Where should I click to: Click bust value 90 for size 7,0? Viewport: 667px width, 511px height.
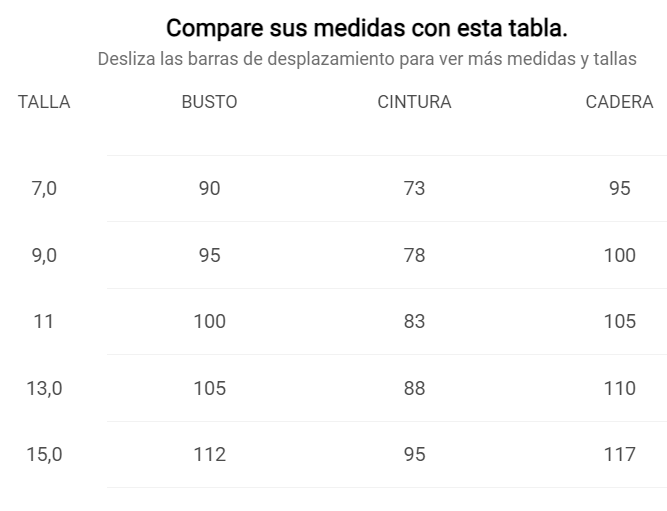pyautogui.click(x=209, y=188)
